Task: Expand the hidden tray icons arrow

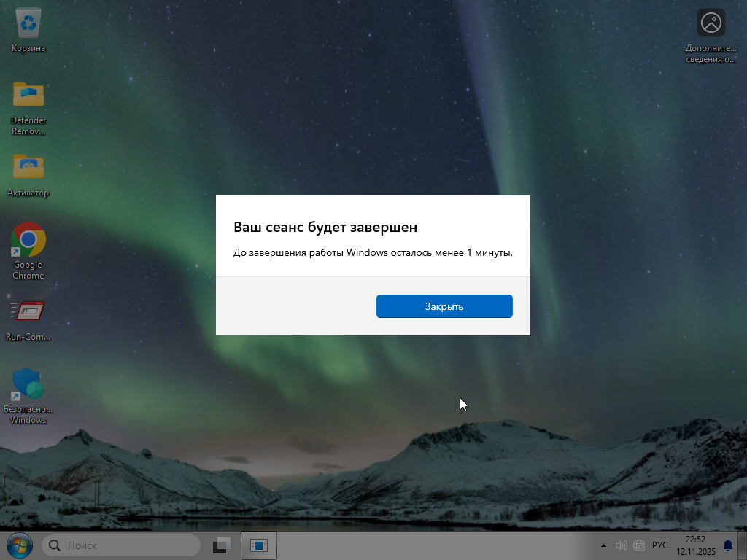Action: click(603, 545)
